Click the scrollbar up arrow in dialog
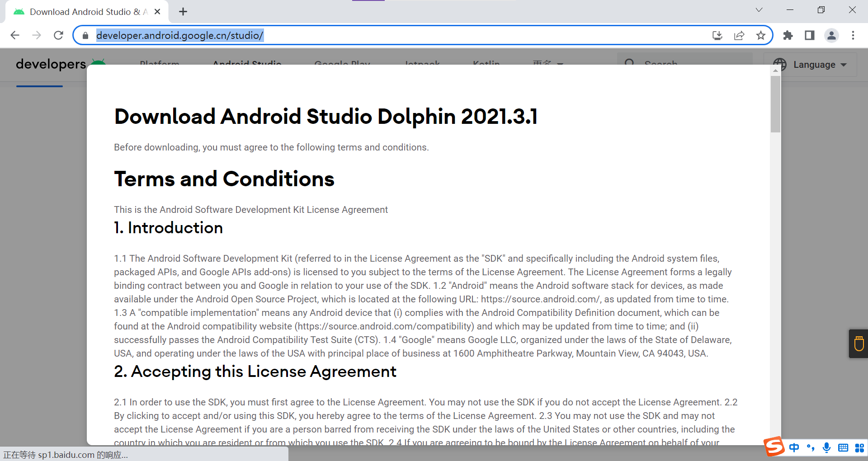Image resolution: width=868 pixels, height=461 pixels. pos(775,71)
